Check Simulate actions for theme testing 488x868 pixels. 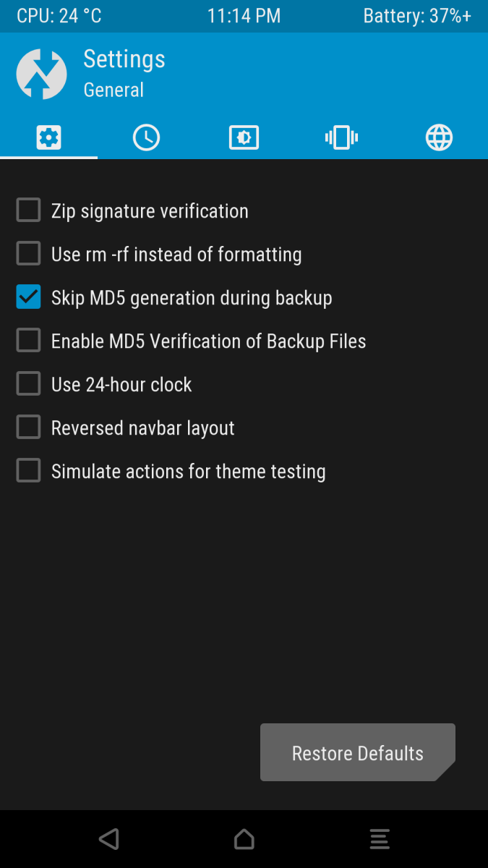pos(29,472)
